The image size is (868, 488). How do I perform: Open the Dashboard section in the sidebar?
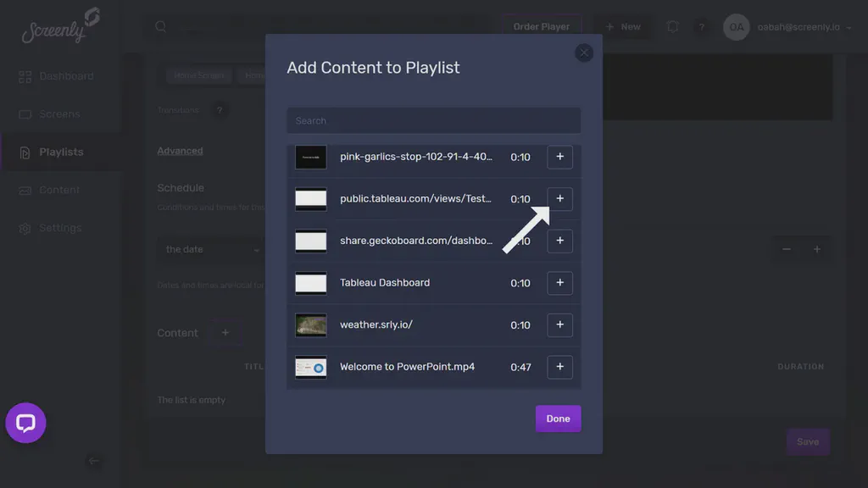point(68,75)
